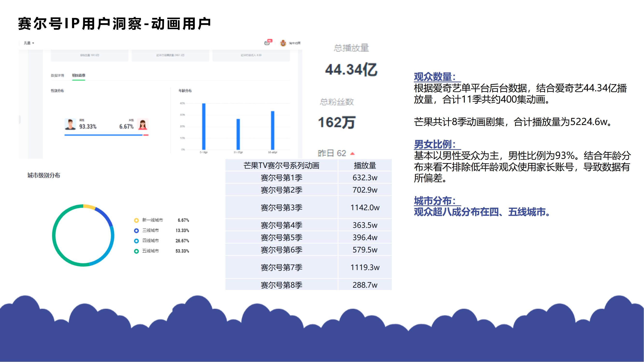Click the 年龄分布 heading
The height and width of the screenshot is (362, 644).
[x=185, y=91]
